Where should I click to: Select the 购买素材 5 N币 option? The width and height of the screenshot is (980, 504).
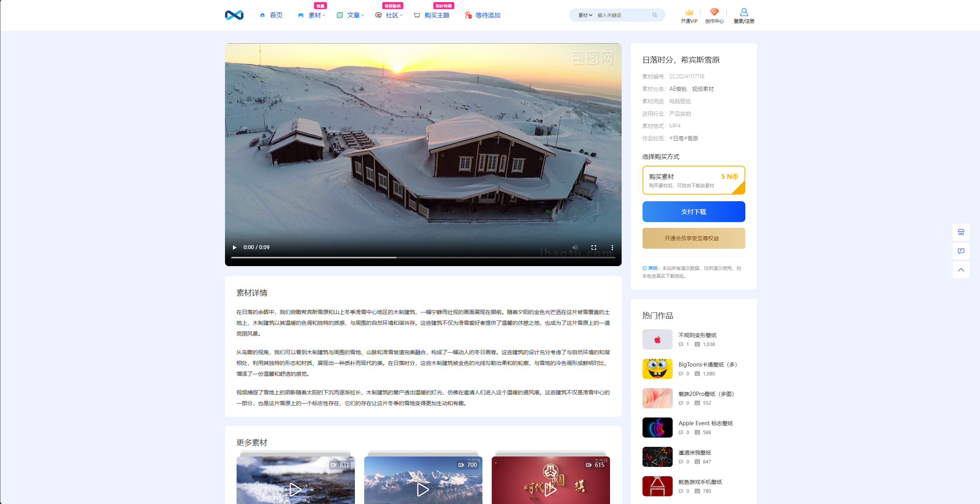pyautogui.click(x=694, y=180)
